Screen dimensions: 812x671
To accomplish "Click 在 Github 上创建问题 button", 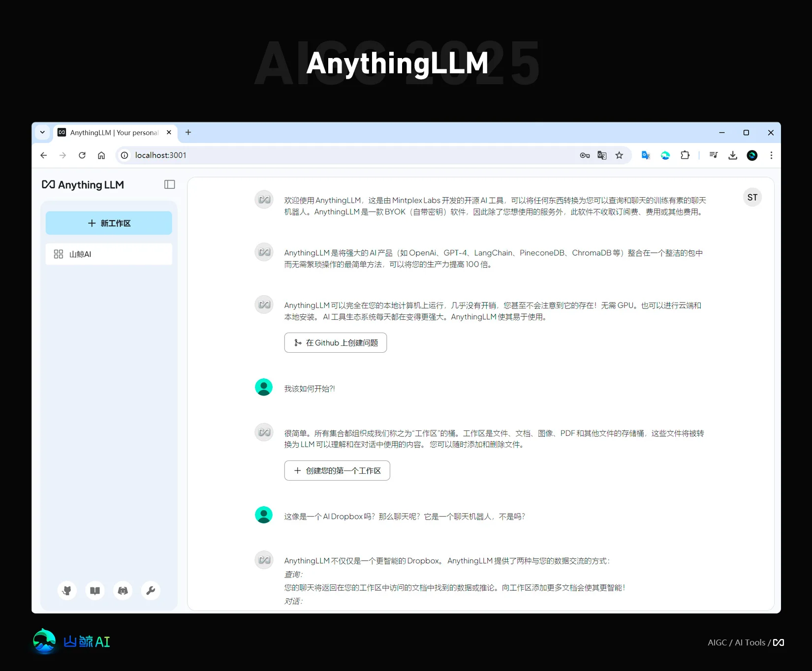I will click(336, 342).
